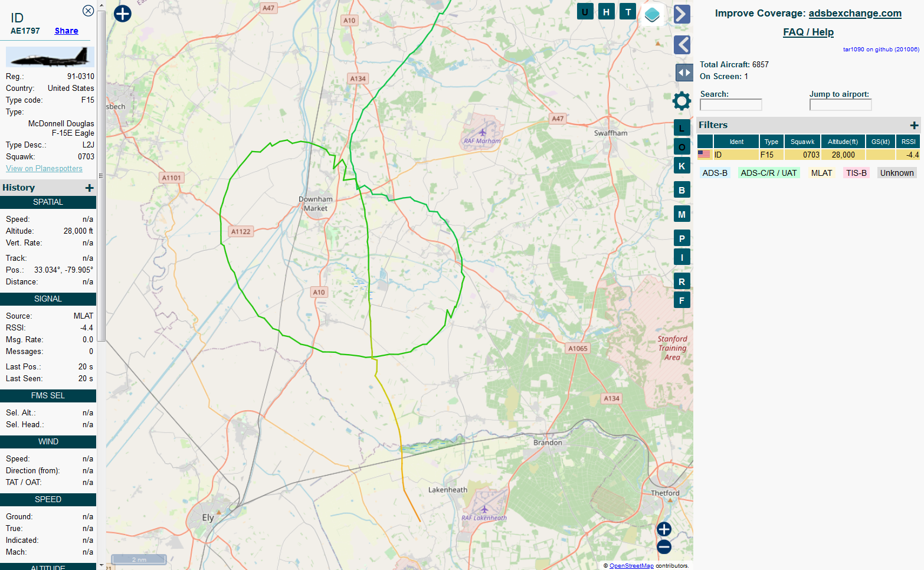Click the right arrow sidebar button
924x570 pixels.
point(682,14)
